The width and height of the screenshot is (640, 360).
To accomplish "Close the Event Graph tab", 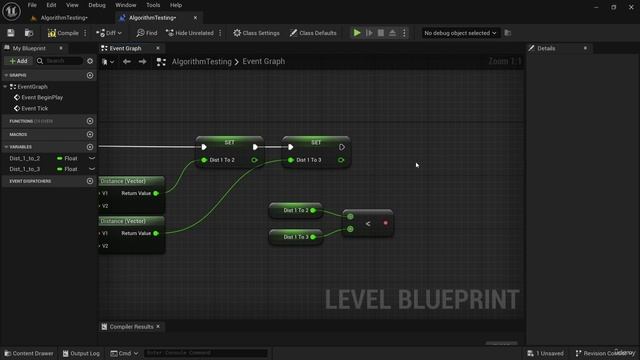I will [158, 48].
